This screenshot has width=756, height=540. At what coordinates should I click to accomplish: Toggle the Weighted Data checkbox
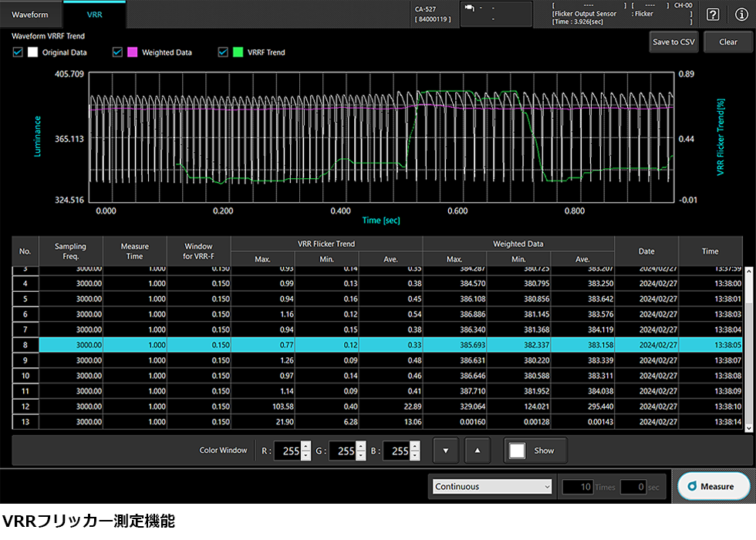click(x=118, y=52)
